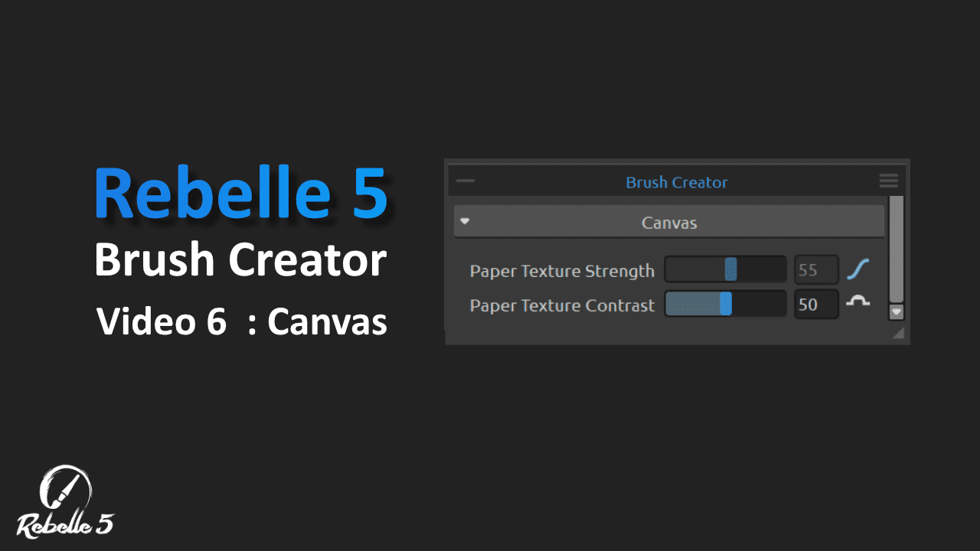Click the large blue Rebelle 5 heading
980x551 pixels.
point(240,194)
